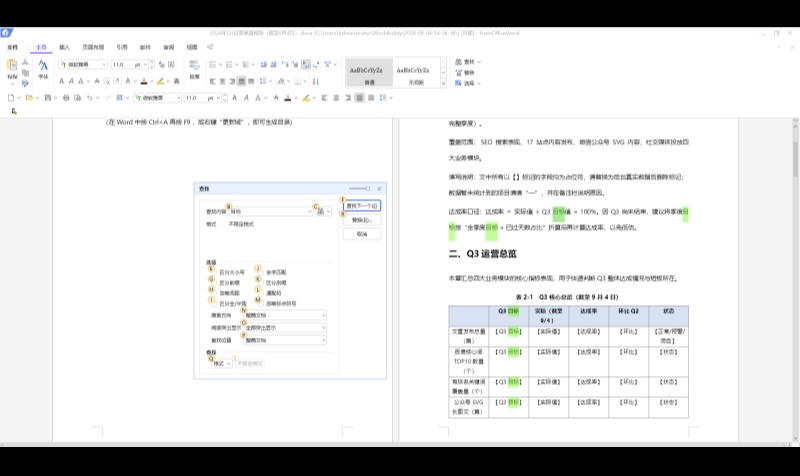Screen dimensions: 800x476
Task: Switch to the 插入 ribbon tab
Action: click(64, 47)
